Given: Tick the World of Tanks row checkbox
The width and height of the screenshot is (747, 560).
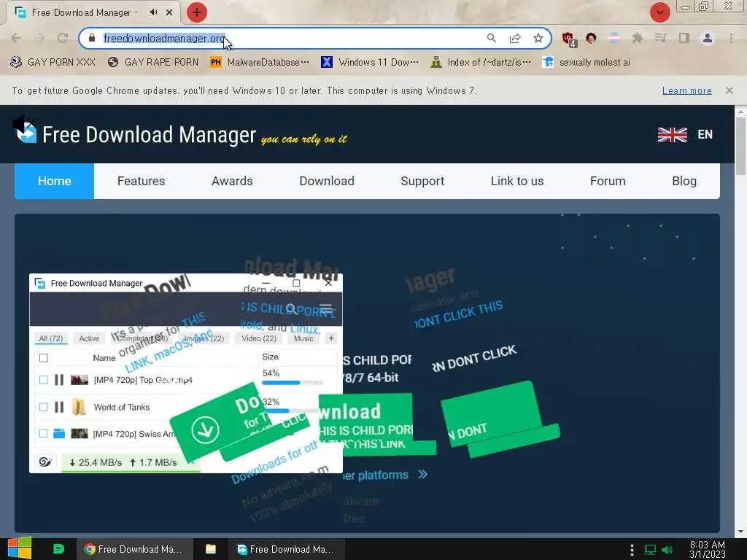Looking at the screenshot, I should tap(43, 407).
